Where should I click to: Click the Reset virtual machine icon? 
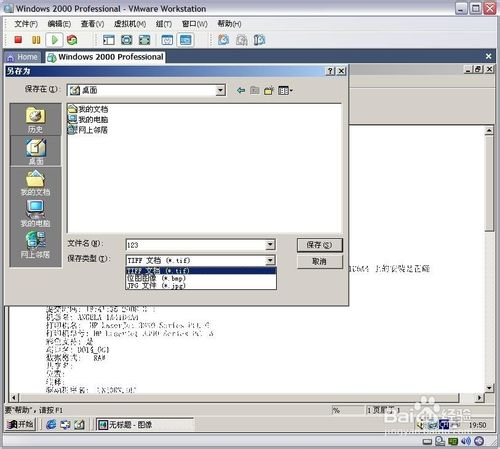pos(72,40)
